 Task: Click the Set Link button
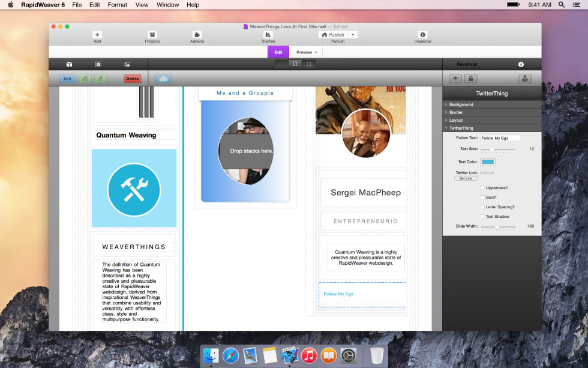click(466, 178)
